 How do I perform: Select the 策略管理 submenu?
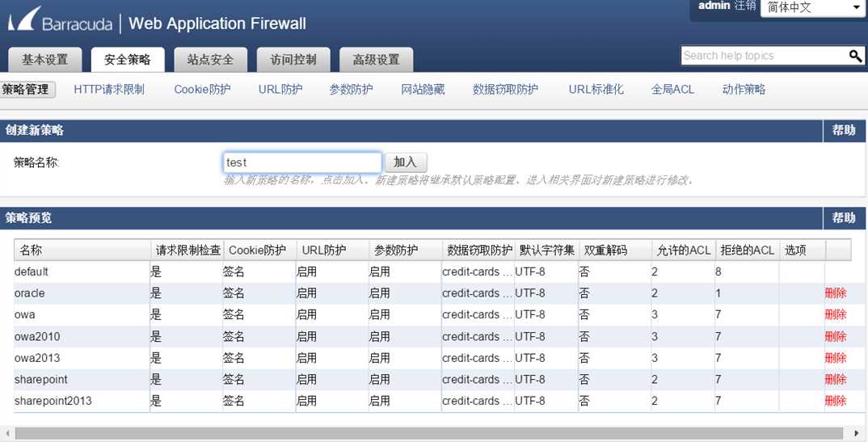(x=26, y=89)
